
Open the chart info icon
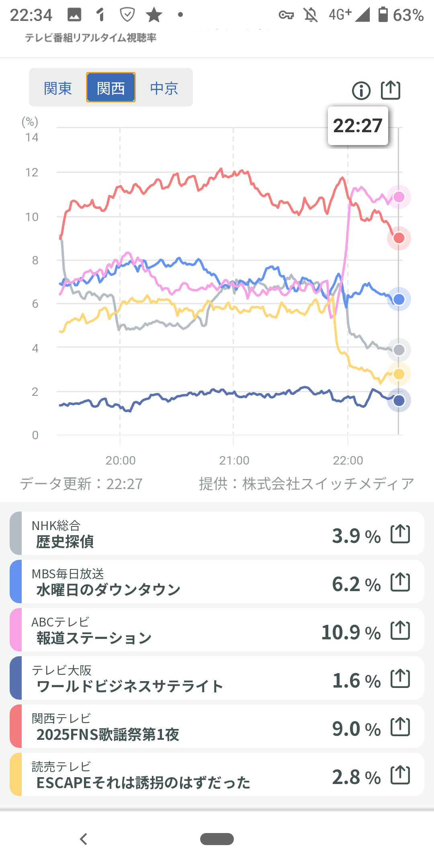[x=361, y=90]
